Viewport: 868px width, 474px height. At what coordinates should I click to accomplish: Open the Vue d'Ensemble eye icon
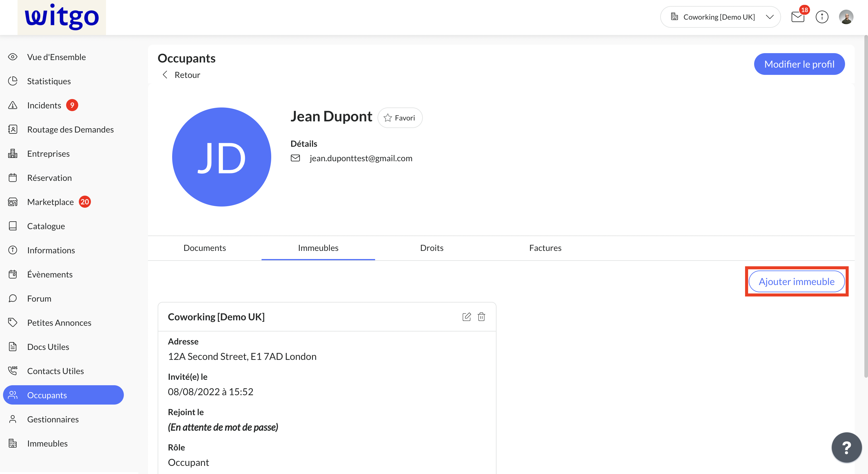(x=13, y=57)
